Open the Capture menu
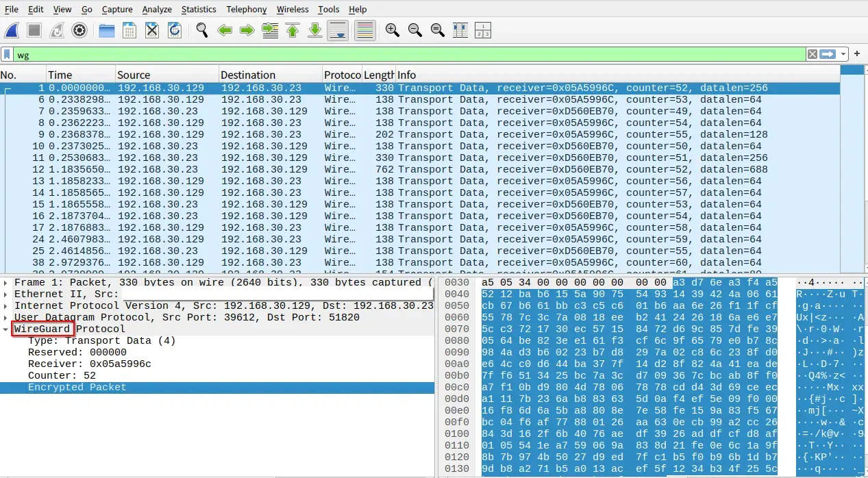 117,9
